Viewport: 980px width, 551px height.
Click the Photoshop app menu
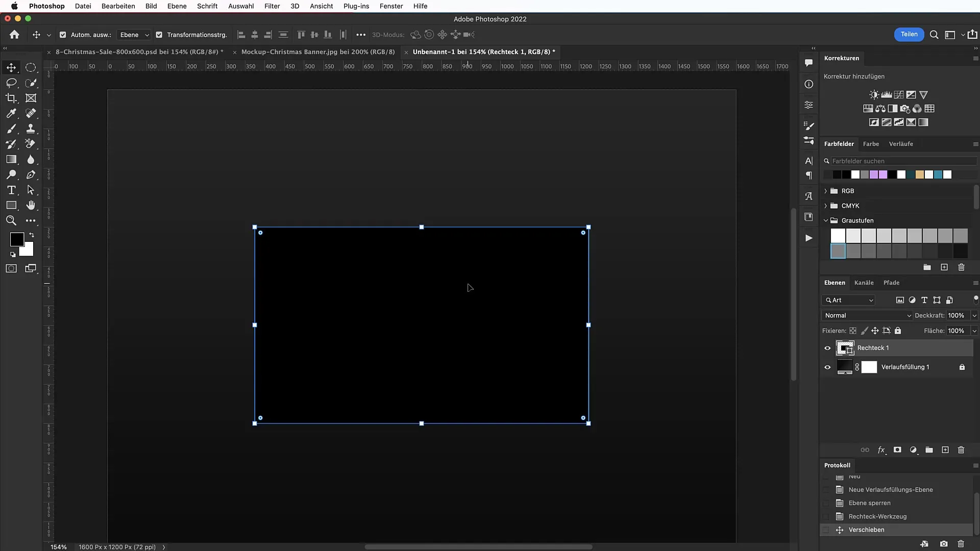tap(46, 6)
